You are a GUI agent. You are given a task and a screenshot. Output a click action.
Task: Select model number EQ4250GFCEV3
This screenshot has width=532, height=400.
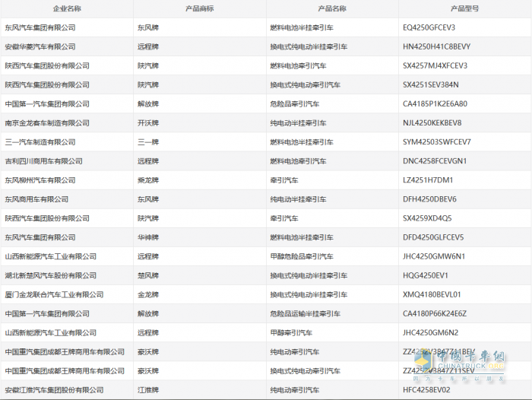pyautogui.click(x=429, y=27)
